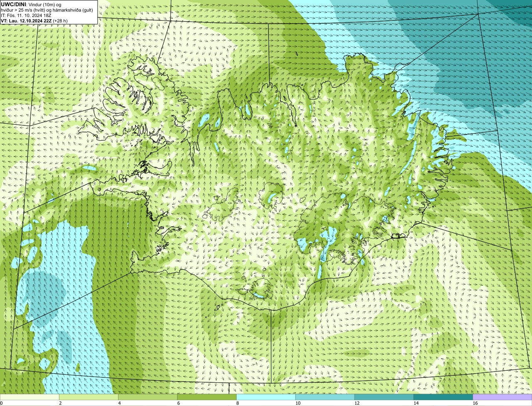Image resolution: width=532 pixels, height=406 pixels.
Task: Click the 0–2 m/s palest legend swatch
Action: [30, 397]
